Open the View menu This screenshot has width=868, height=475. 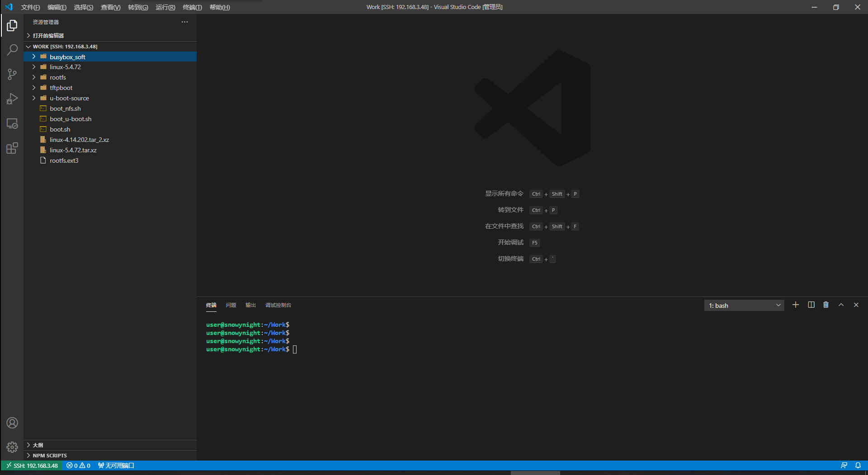[x=111, y=7]
